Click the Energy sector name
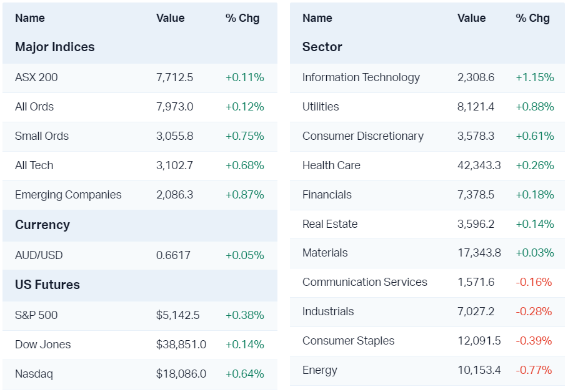Screen dimensions: 568x392 (x=320, y=370)
